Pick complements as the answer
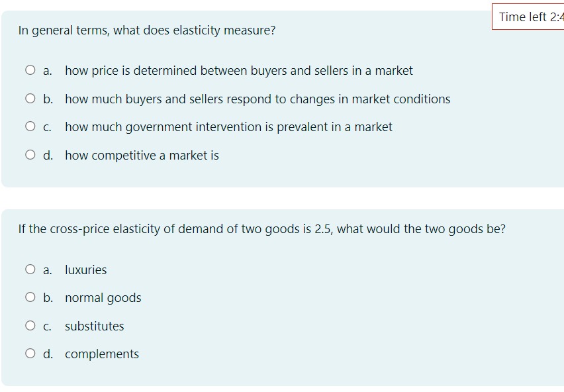564x392 pixels. (x=29, y=354)
